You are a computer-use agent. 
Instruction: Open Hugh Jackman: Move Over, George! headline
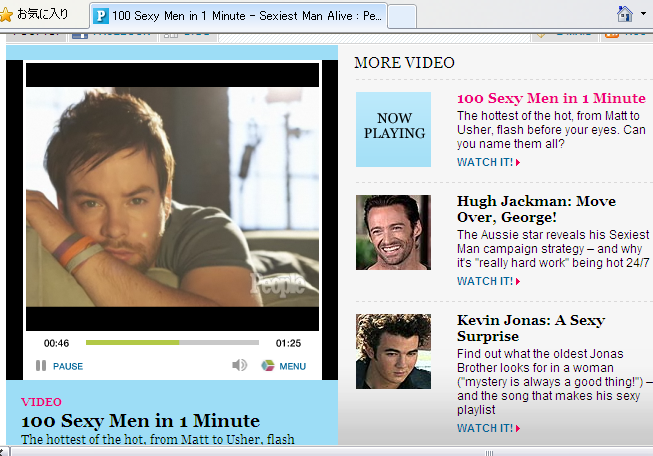pos(536,209)
